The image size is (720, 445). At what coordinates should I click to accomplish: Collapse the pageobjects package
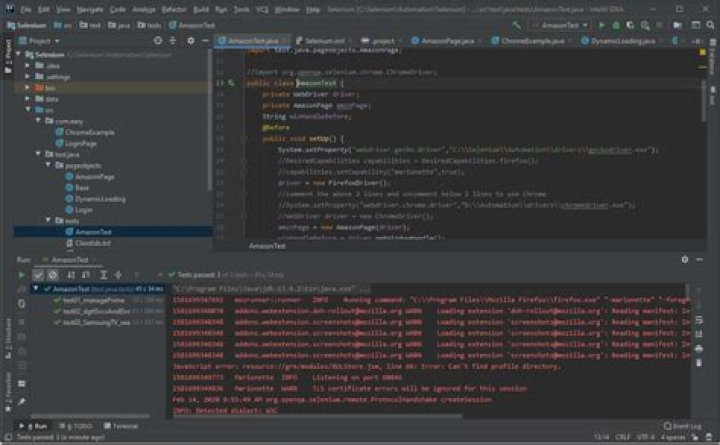(48, 165)
